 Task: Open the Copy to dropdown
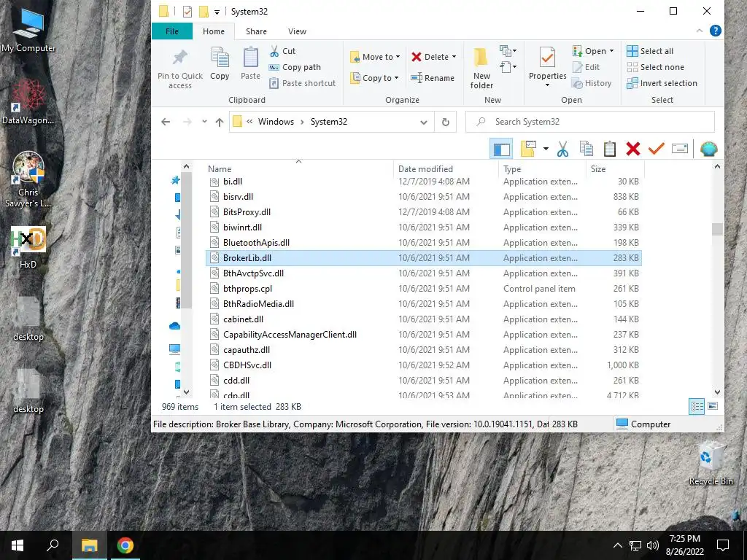point(374,78)
